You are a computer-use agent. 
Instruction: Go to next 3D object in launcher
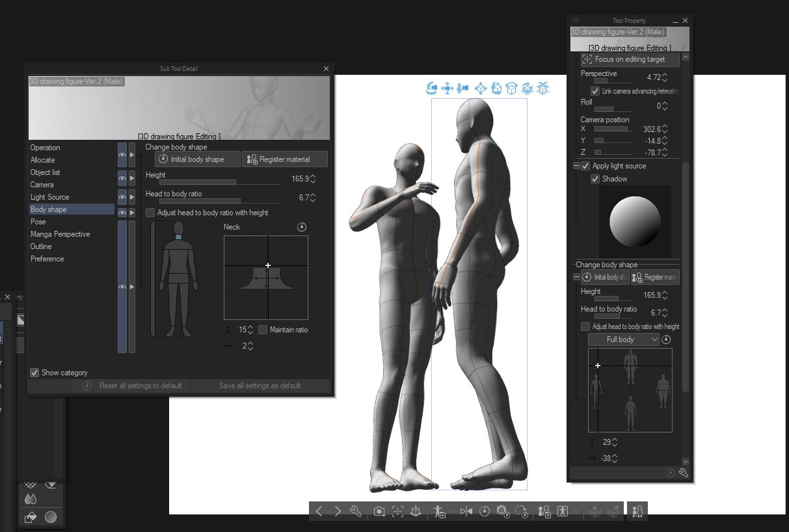(338, 511)
